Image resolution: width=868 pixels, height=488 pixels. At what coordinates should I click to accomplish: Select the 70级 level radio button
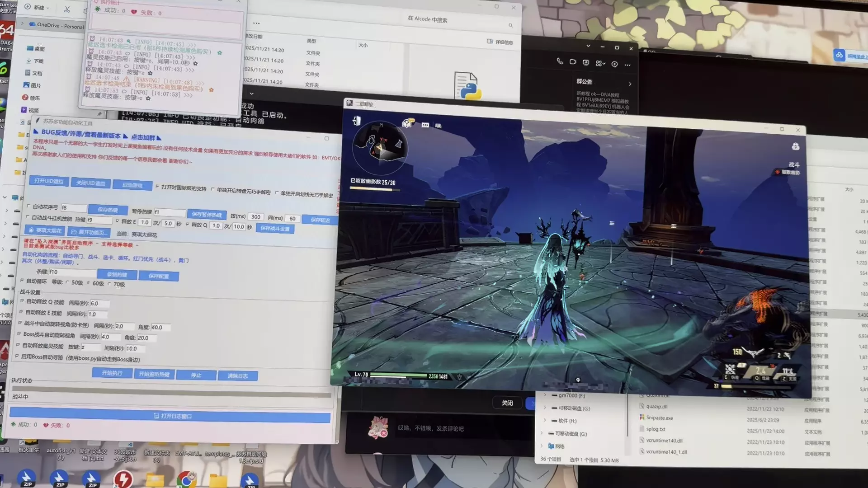109,284
